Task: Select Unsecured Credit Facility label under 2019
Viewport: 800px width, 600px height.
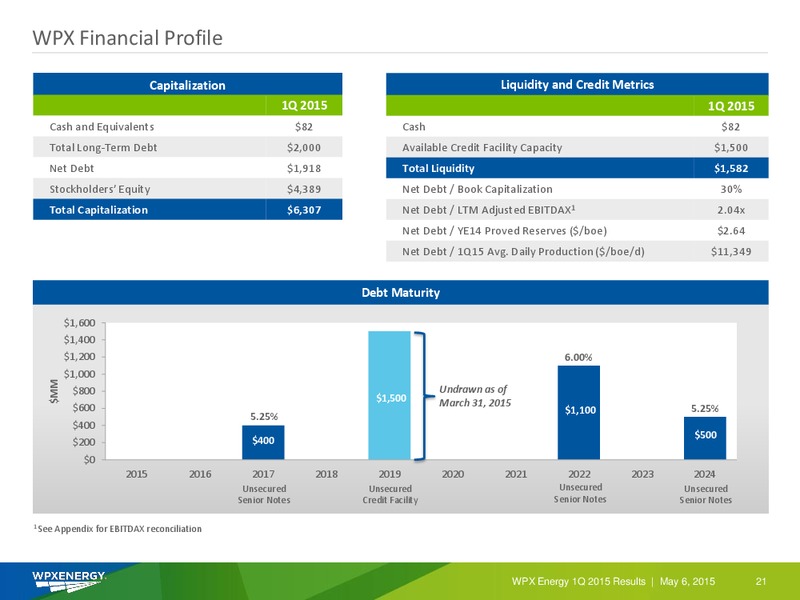Action: click(390, 494)
